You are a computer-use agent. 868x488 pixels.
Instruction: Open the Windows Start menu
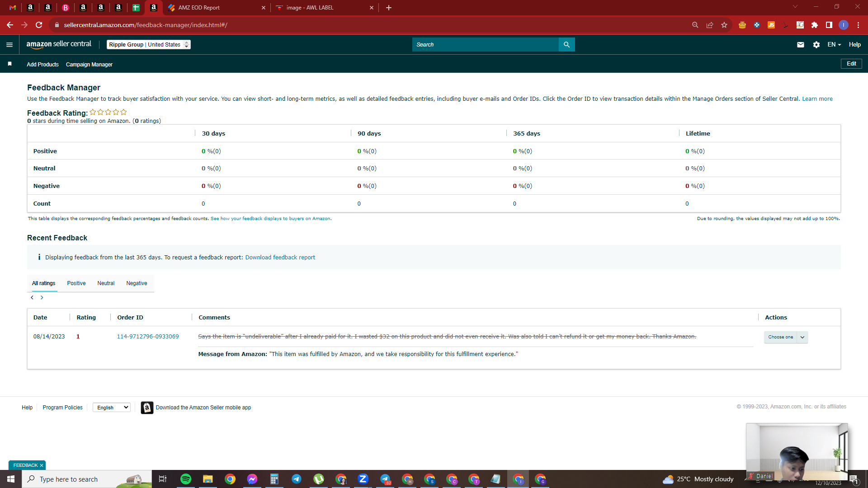[11, 479]
